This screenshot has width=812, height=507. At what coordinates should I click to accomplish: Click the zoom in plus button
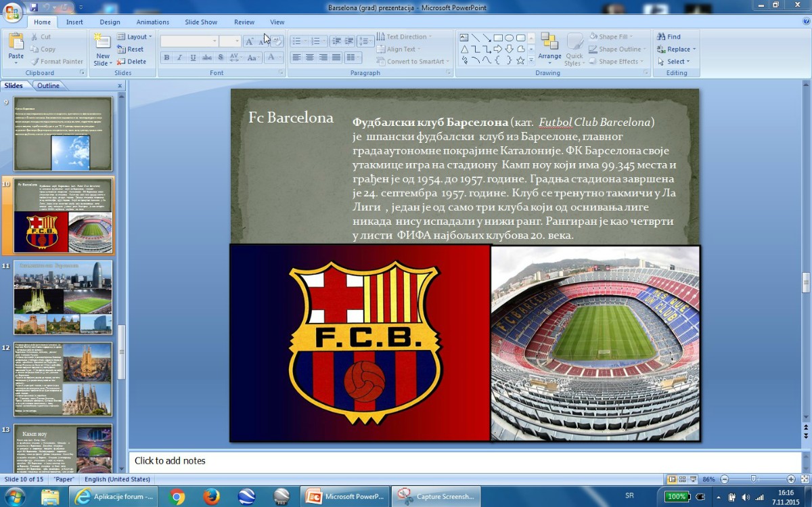point(791,479)
